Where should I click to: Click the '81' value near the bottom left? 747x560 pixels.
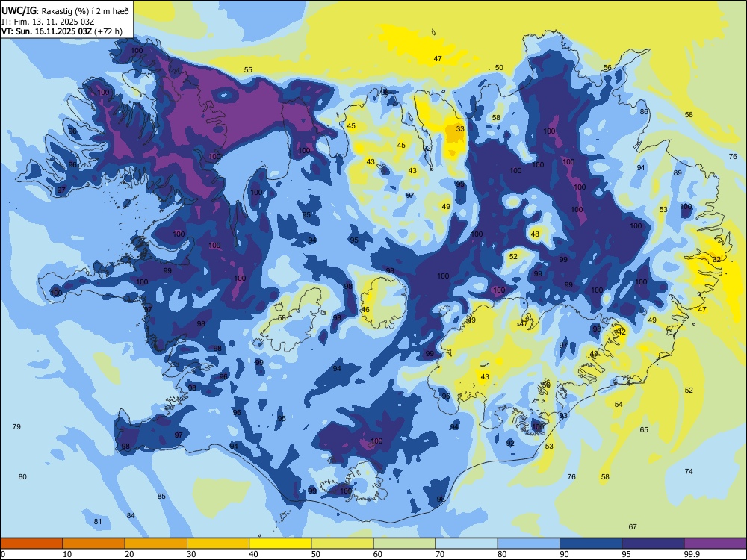point(98,521)
